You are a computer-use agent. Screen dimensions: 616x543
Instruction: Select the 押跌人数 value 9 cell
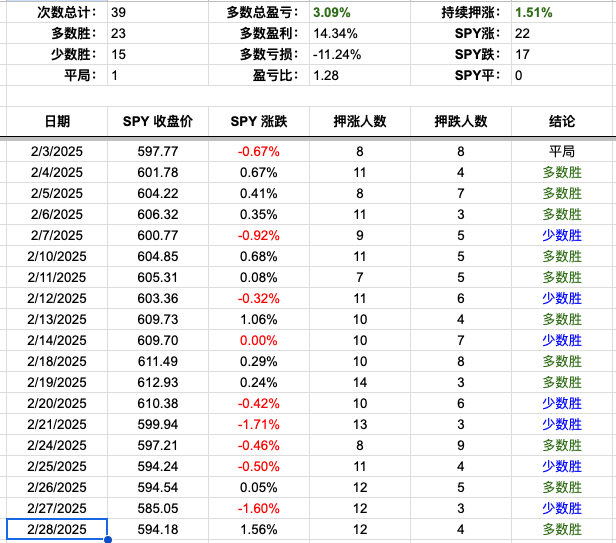(460, 445)
